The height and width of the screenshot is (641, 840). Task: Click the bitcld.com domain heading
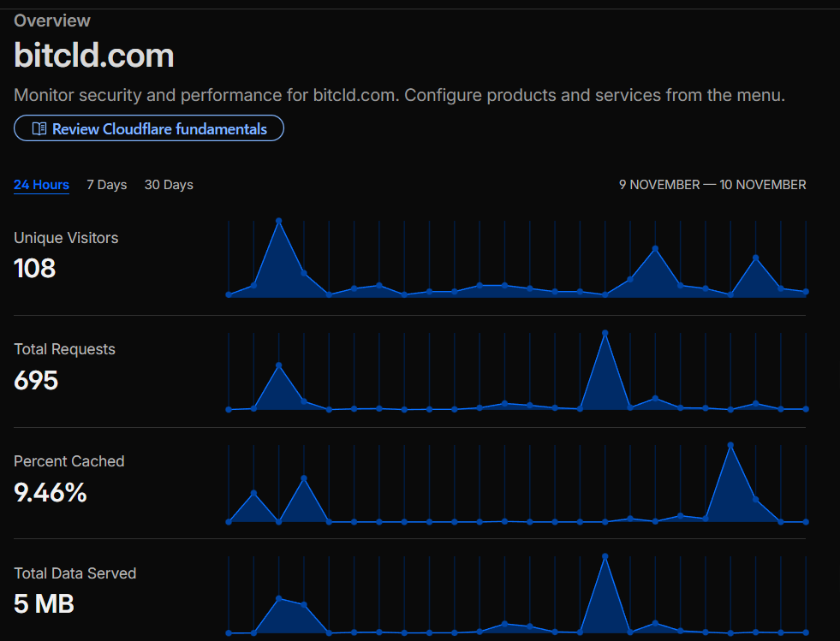(x=94, y=56)
